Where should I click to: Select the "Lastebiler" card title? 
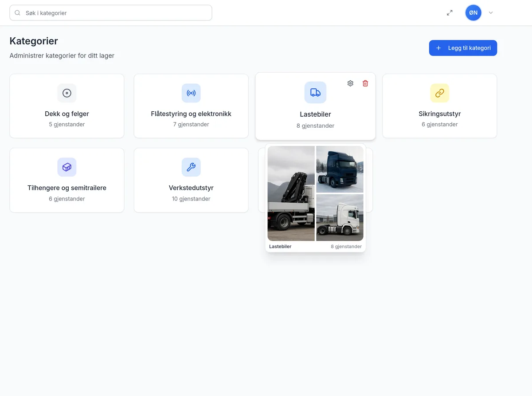point(315,114)
